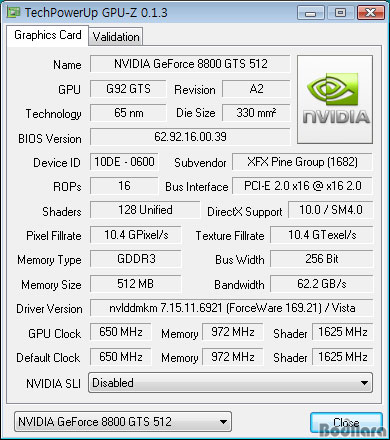Screen dimensions: 390x440
Task: Select the Name field text
Action: click(190, 64)
